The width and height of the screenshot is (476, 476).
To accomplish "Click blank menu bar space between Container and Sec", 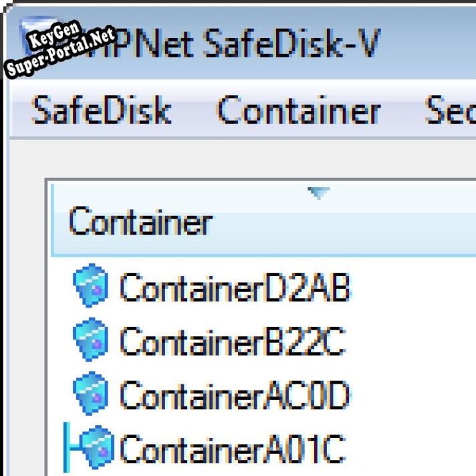I will pos(402,111).
